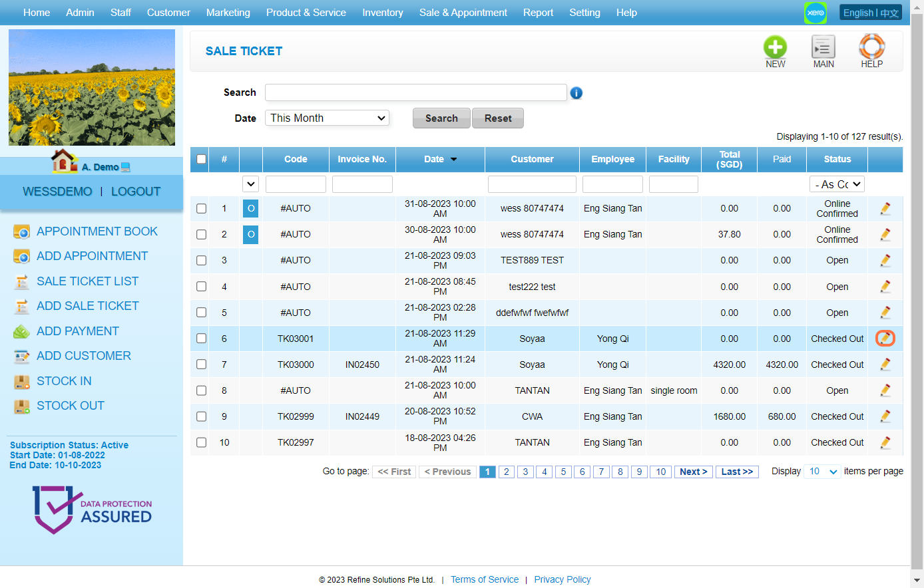Edit ticket TK03000 with pencil icon
The height and width of the screenshot is (588, 924).
(x=885, y=364)
